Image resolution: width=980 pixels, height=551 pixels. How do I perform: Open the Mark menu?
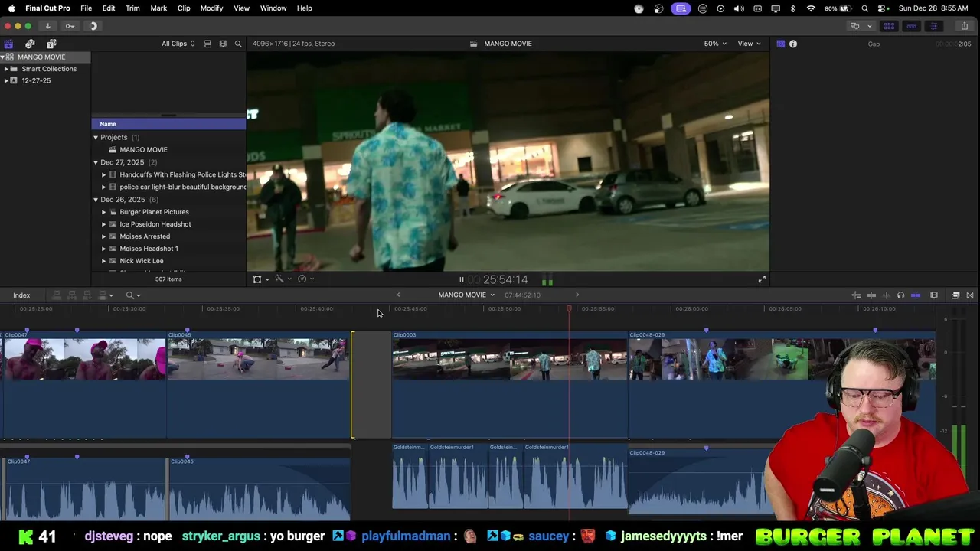coord(158,8)
